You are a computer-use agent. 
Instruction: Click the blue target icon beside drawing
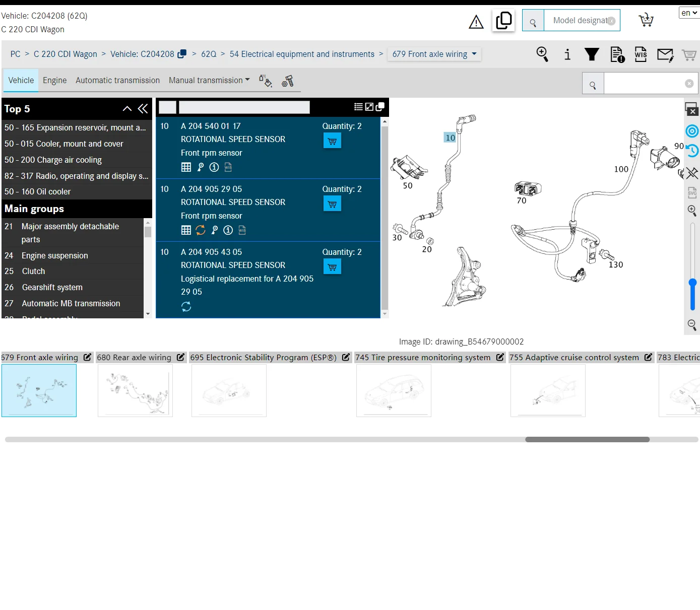[692, 131]
